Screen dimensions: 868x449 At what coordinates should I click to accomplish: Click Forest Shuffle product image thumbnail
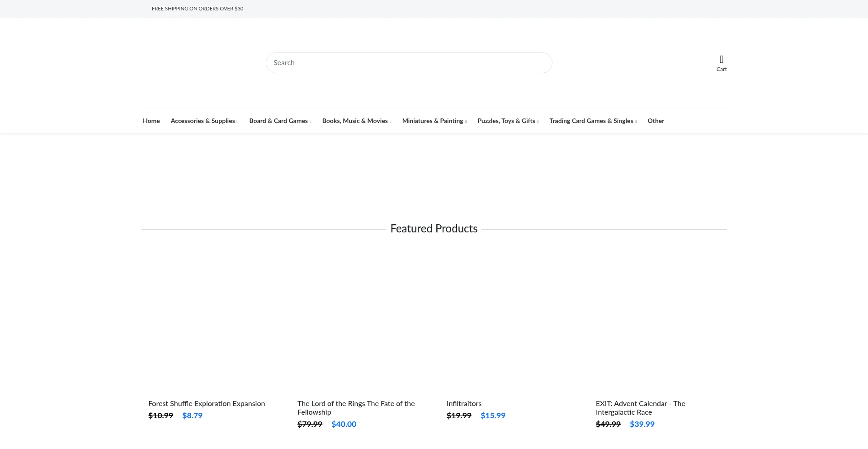point(210,321)
